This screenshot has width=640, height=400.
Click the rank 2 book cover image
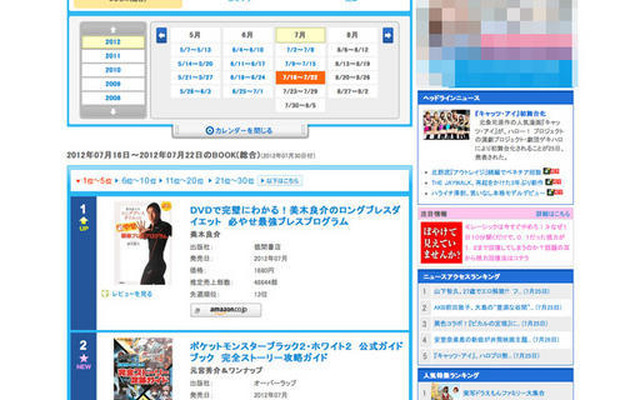tap(143, 369)
